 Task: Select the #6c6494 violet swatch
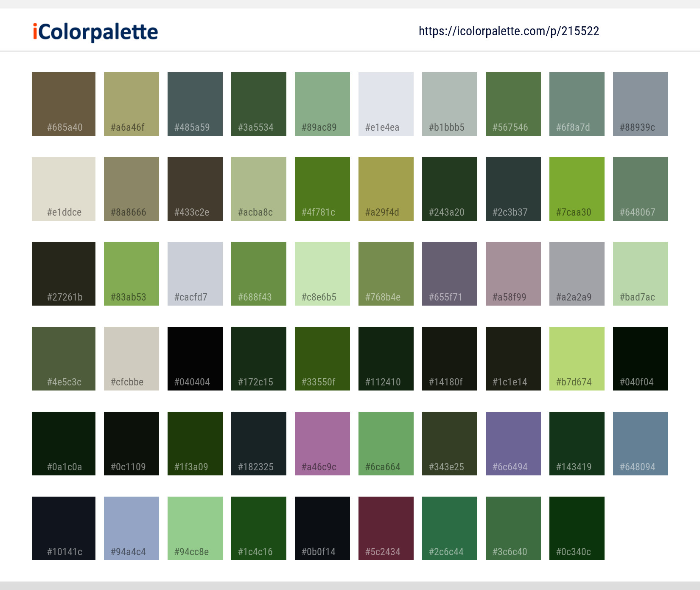point(513,444)
